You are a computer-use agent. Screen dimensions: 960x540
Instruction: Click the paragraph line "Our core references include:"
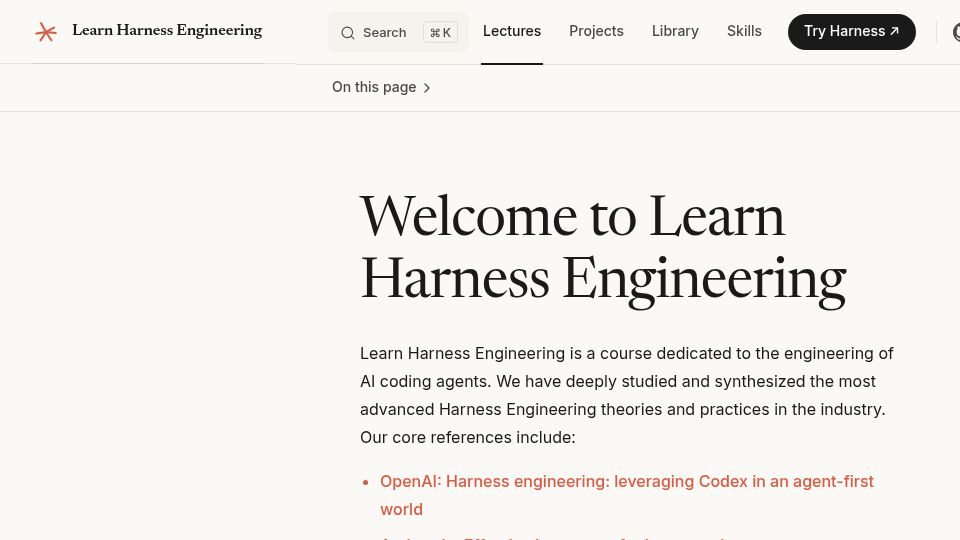(x=468, y=437)
